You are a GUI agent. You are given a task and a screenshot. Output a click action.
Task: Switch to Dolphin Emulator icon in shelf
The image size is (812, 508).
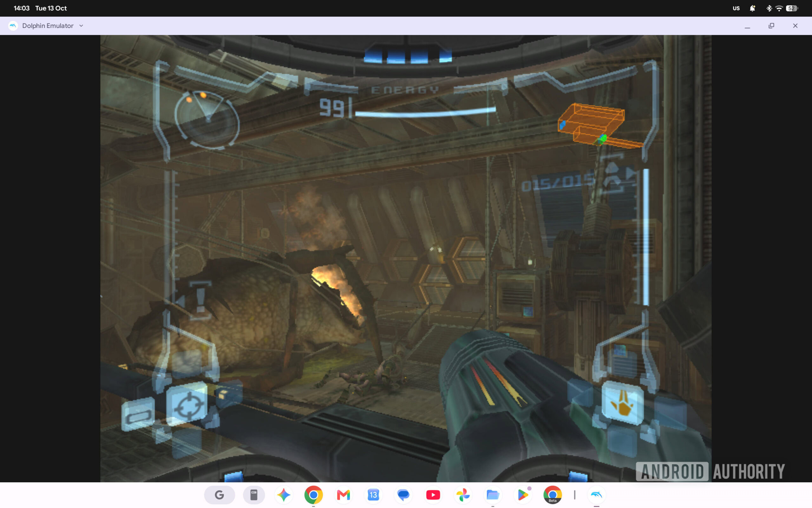pos(596,495)
